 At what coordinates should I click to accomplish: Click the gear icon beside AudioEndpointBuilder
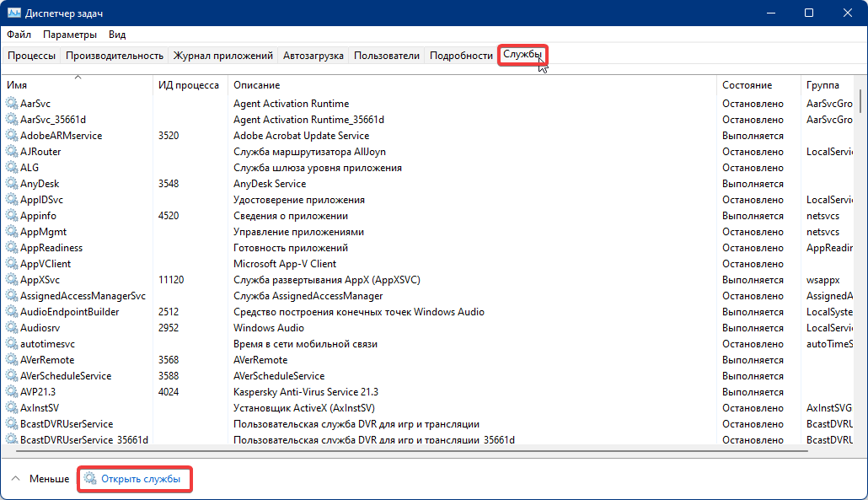12,312
